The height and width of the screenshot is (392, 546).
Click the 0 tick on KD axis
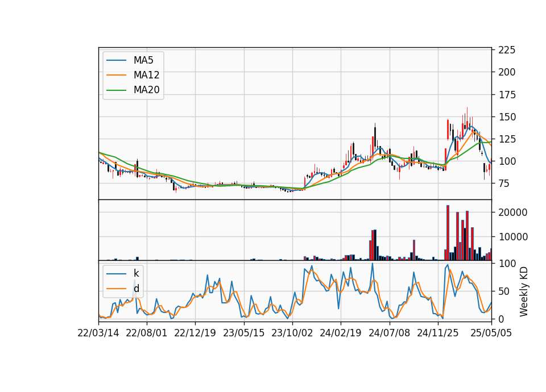pos(501,319)
